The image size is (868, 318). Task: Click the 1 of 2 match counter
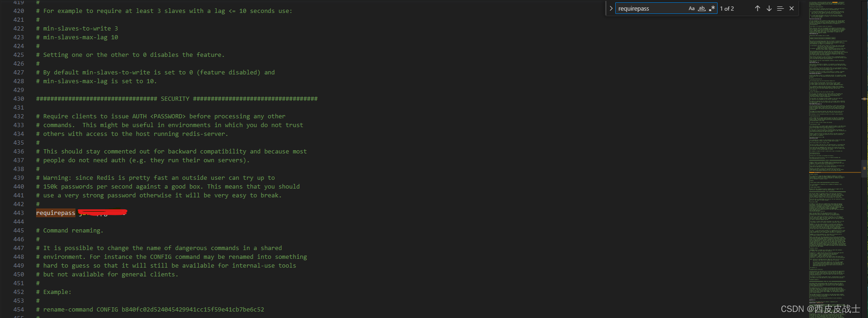pyautogui.click(x=727, y=8)
